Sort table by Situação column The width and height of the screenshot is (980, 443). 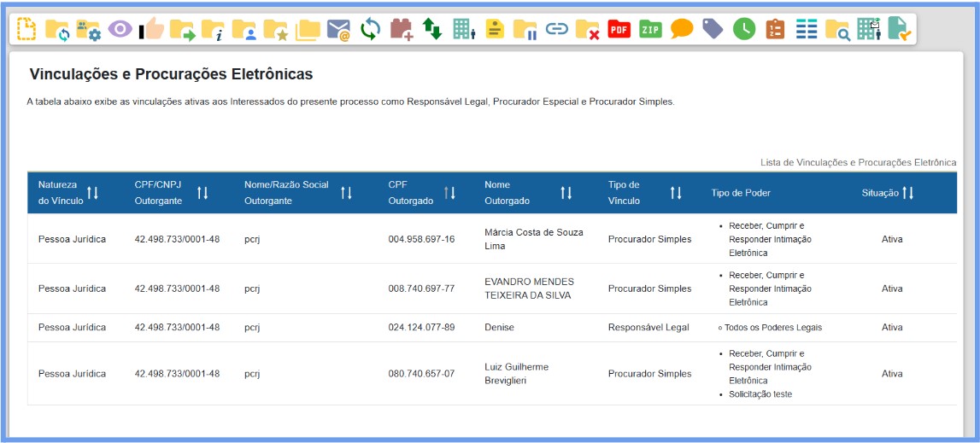[x=907, y=193]
